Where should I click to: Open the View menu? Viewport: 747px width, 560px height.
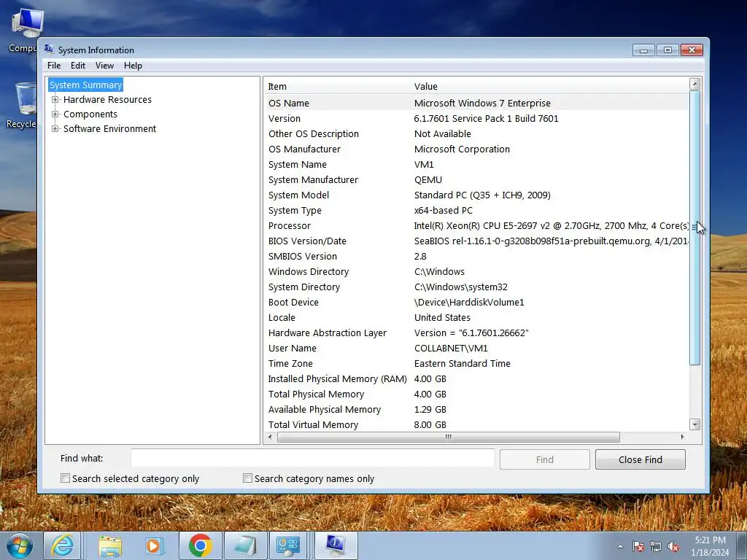tap(104, 65)
